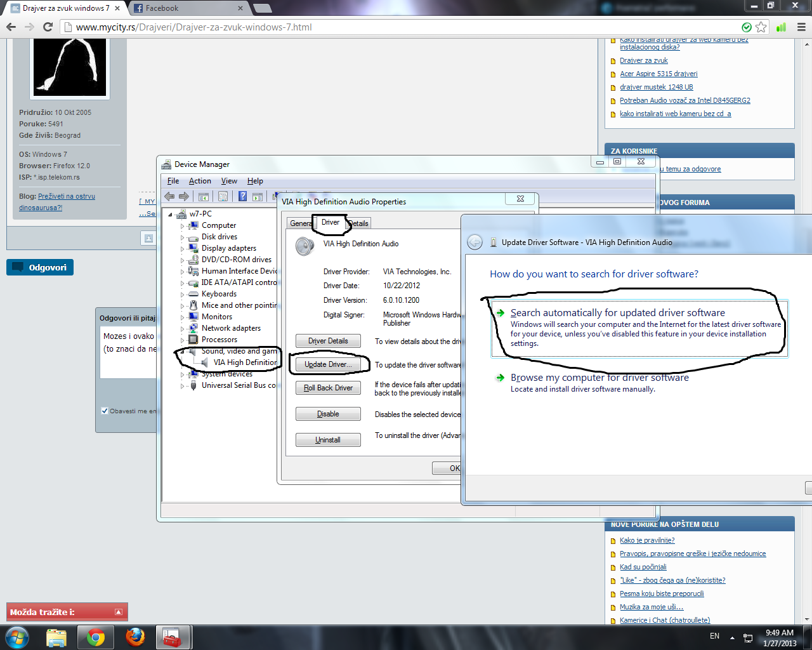Open the Chrome menu icon

coord(801,27)
